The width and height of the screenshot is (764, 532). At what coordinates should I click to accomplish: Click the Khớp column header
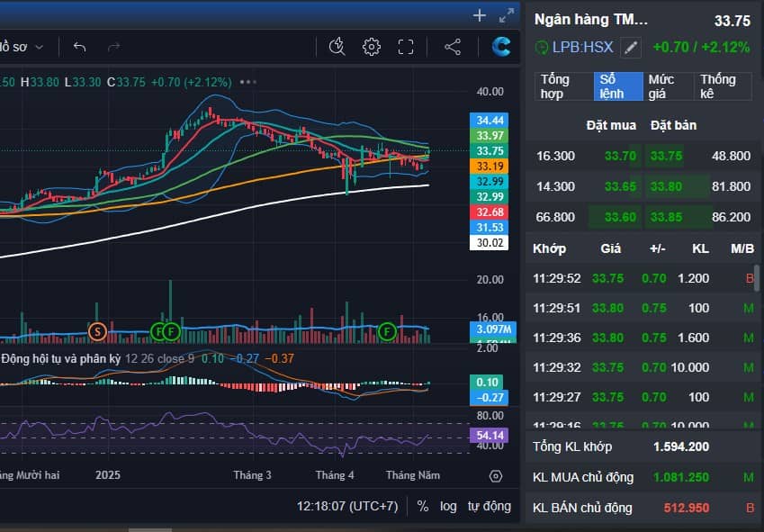tap(549, 248)
